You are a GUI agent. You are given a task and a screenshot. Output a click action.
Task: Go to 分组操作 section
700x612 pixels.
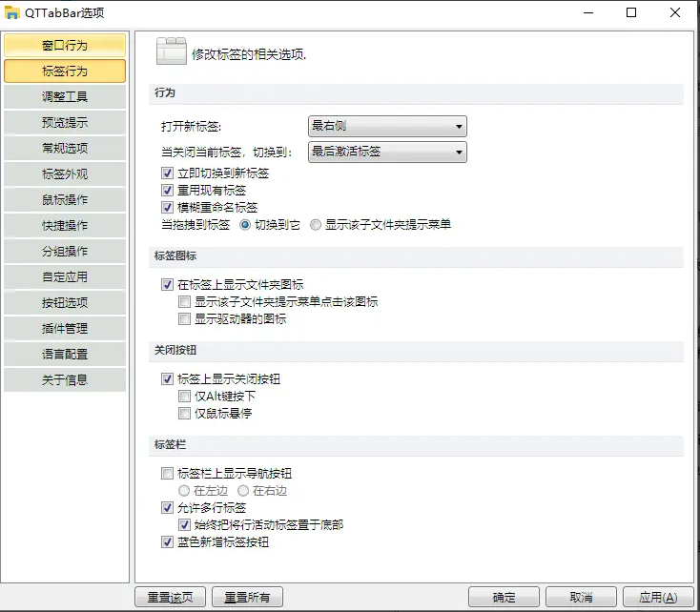coord(65,251)
